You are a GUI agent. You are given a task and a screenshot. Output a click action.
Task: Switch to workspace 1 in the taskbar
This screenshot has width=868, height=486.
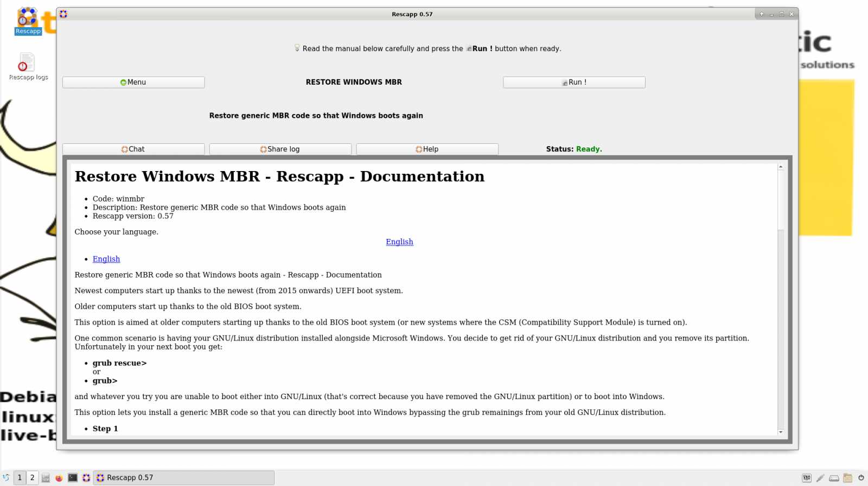pos(20,478)
